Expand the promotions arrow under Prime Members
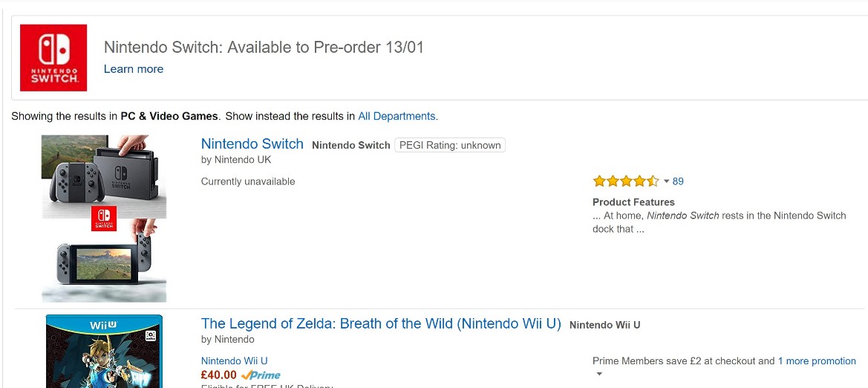 599,375
